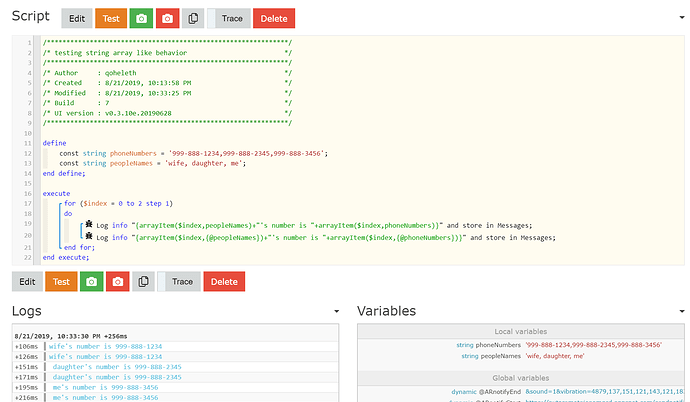The height and width of the screenshot is (402, 690).
Task: Click the bug icon on script line 20
Action: (x=90, y=237)
